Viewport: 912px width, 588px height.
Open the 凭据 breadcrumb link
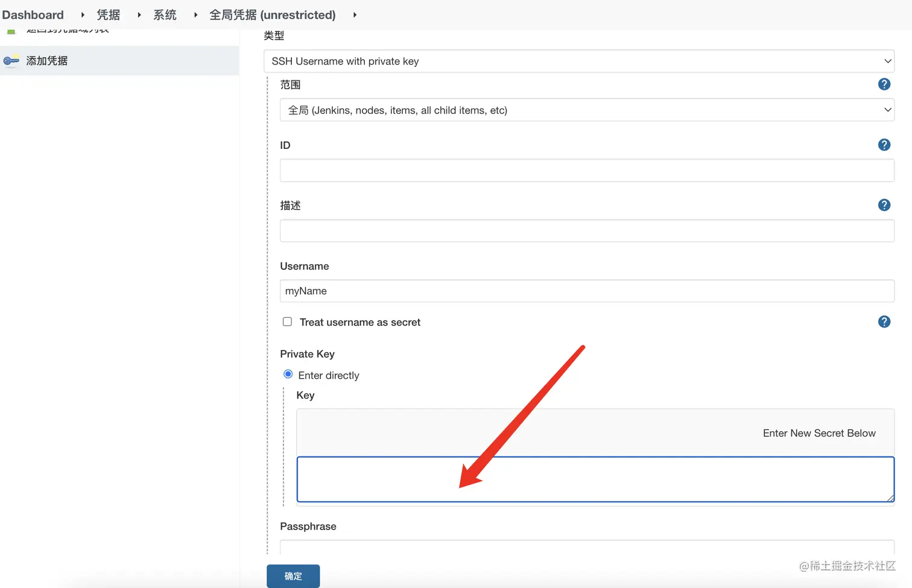(109, 15)
